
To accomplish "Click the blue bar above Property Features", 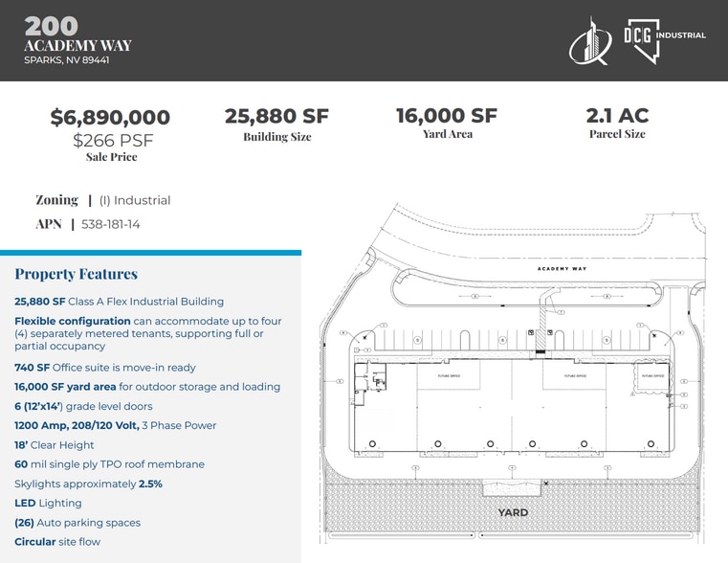I will tap(150, 253).
